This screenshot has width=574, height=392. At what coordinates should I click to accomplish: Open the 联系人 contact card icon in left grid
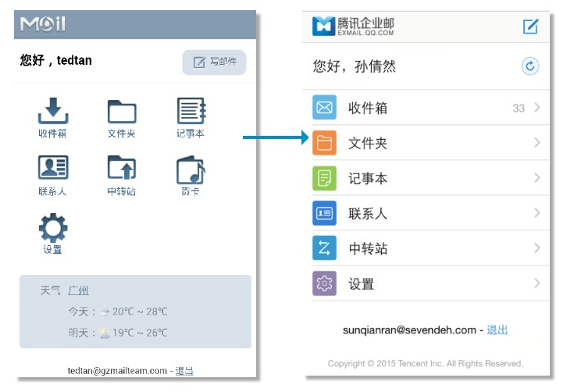pos(53,167)
